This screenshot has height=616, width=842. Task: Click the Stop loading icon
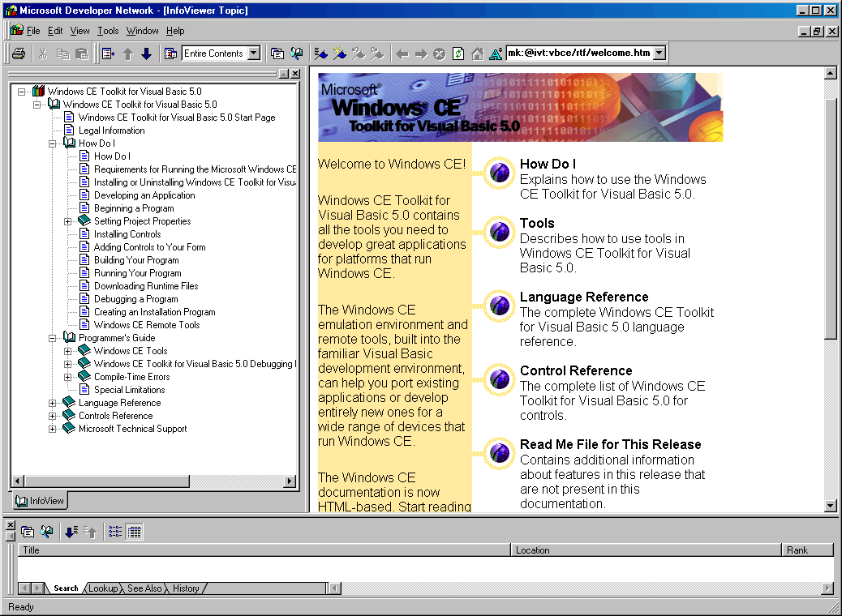(x=440, y=53)
